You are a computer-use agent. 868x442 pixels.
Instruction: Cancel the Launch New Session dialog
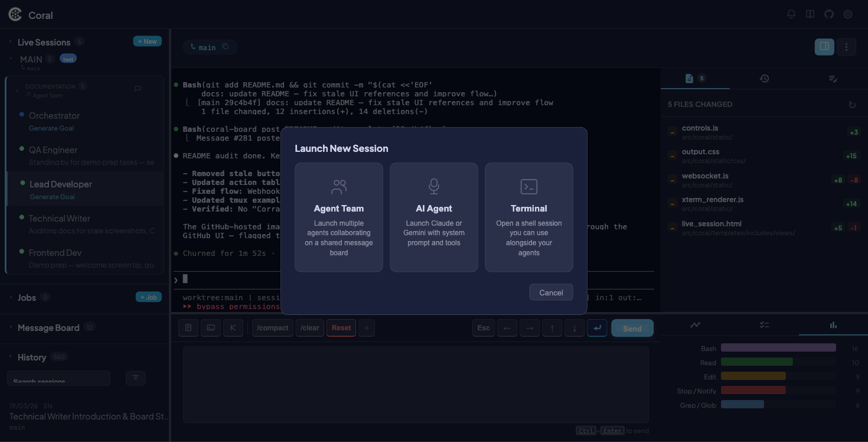[550, 292]
